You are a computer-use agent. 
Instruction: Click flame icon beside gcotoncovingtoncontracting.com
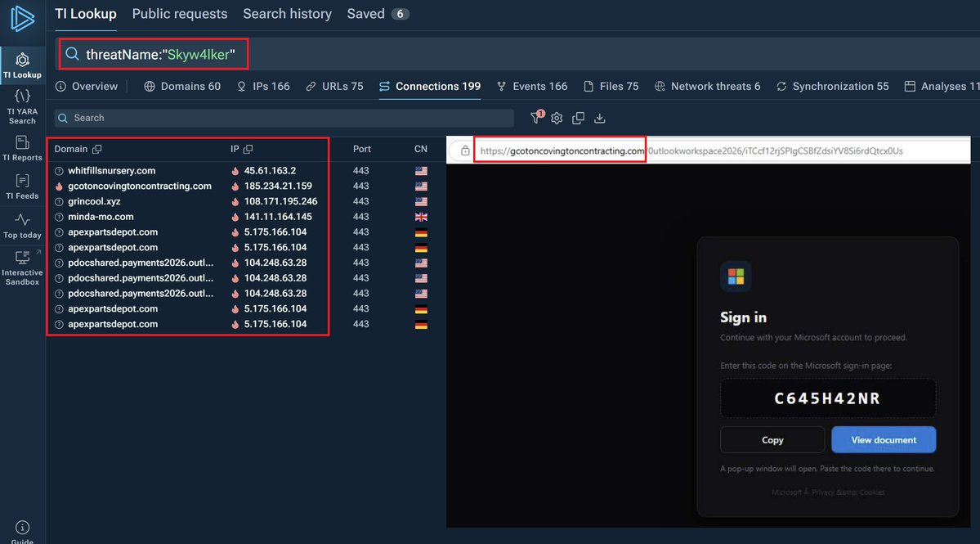(x=59, y=187)
